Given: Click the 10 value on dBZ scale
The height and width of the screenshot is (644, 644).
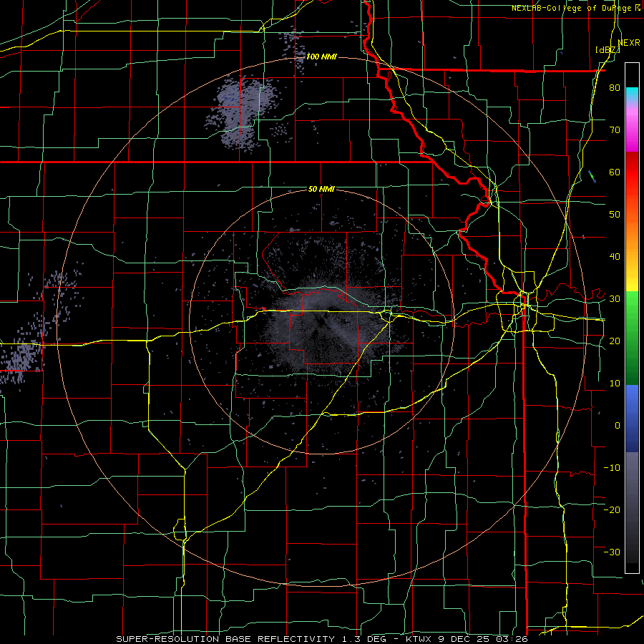Looking at the screenshot, I should [615, 384].
